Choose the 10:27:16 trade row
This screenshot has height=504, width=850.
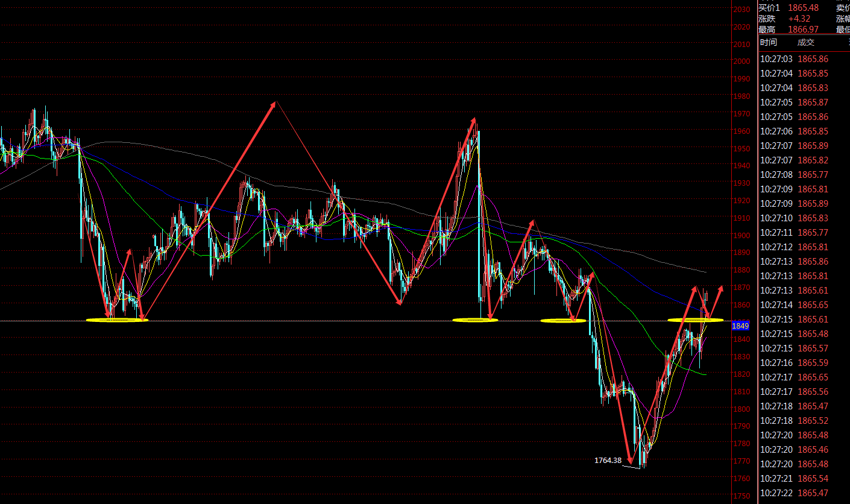point(804,363)
